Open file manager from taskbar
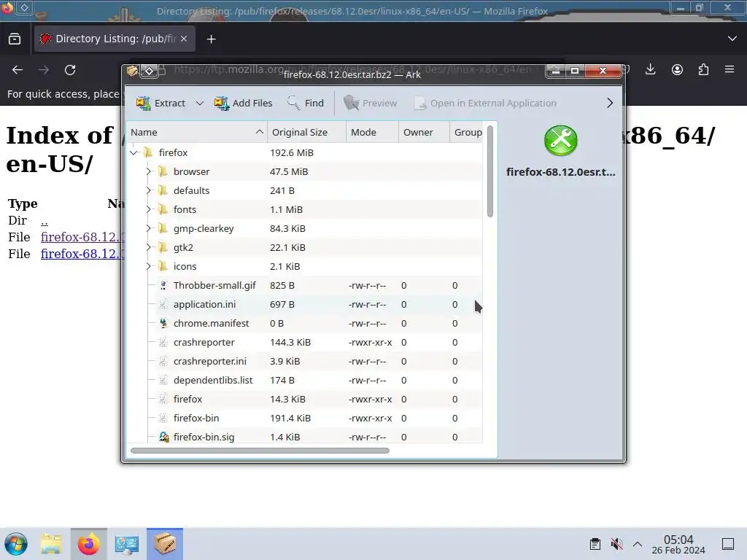The height and width of the screenshot is (560, 747). 51,544
